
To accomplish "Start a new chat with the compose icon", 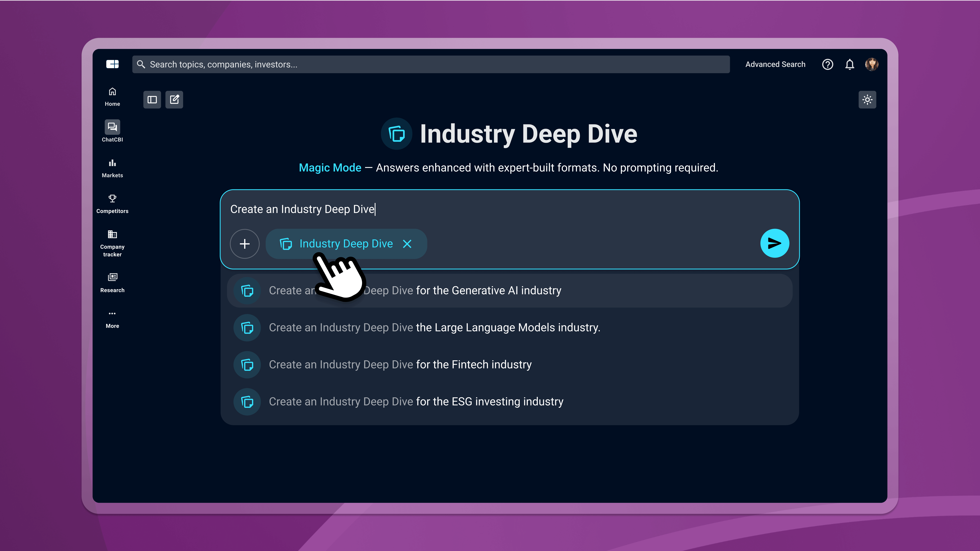I will [174, 100].
